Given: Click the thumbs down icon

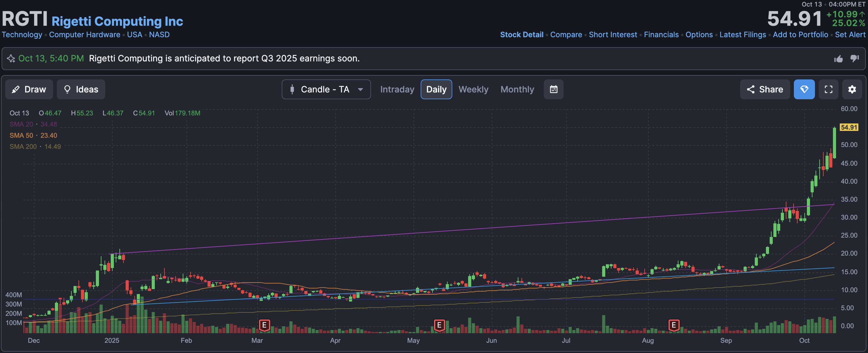Looking at the screenshot, I should click(854, 58).
